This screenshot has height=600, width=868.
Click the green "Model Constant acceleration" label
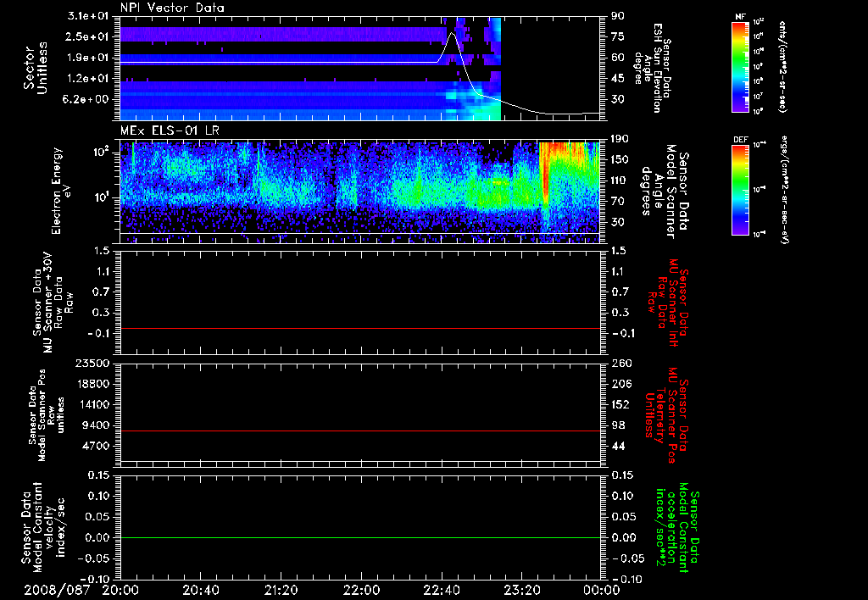point(676,528)
